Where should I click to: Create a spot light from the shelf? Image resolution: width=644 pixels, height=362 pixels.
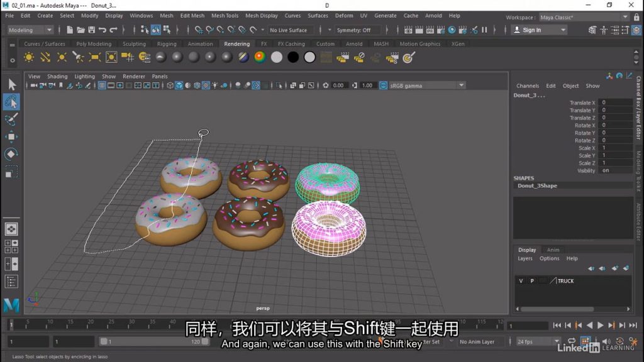78,57
